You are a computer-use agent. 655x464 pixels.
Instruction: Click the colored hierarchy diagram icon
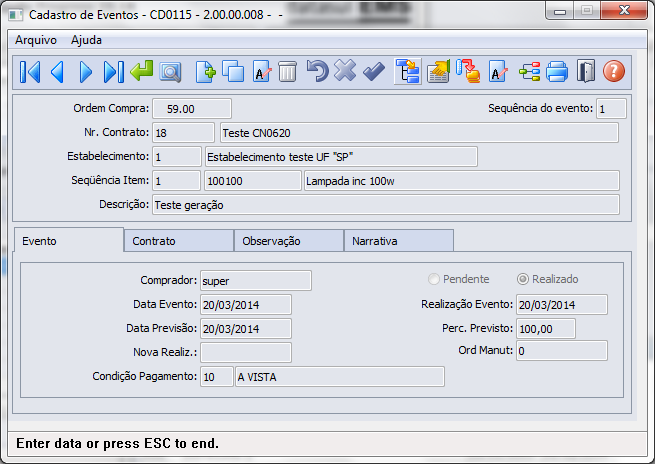[x=529, y=72]
